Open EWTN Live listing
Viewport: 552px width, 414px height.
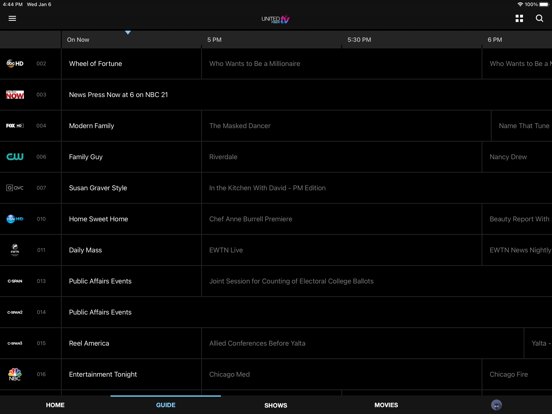[341, 250]
